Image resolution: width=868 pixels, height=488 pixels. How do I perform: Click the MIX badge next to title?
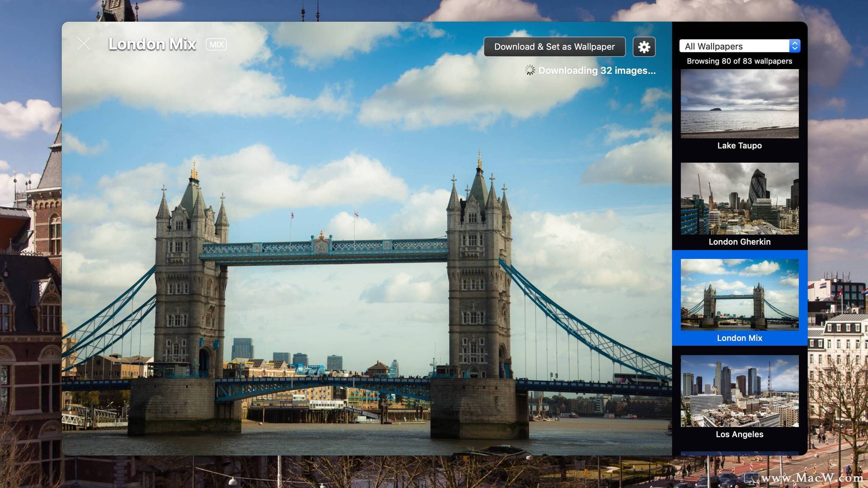coord(216,44)
